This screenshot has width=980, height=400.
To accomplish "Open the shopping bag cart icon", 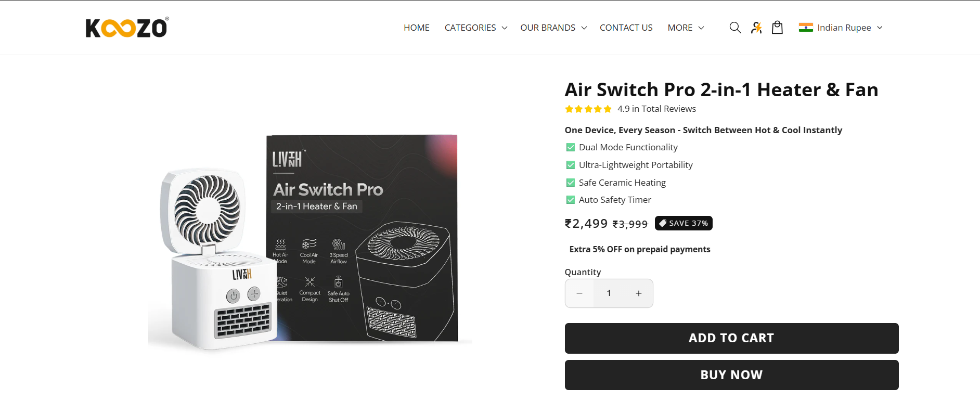I will pyautogui.click(x=778, y=28).
